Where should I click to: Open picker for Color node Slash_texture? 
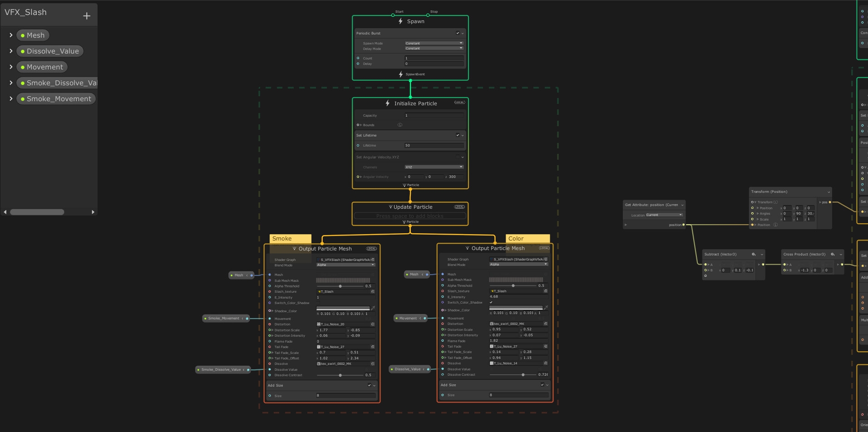tap(546, 291)
